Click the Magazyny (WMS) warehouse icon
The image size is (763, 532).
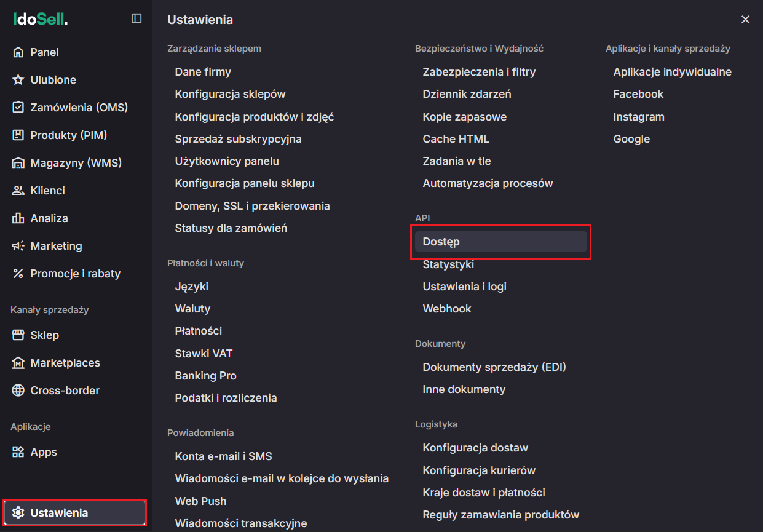18,163
